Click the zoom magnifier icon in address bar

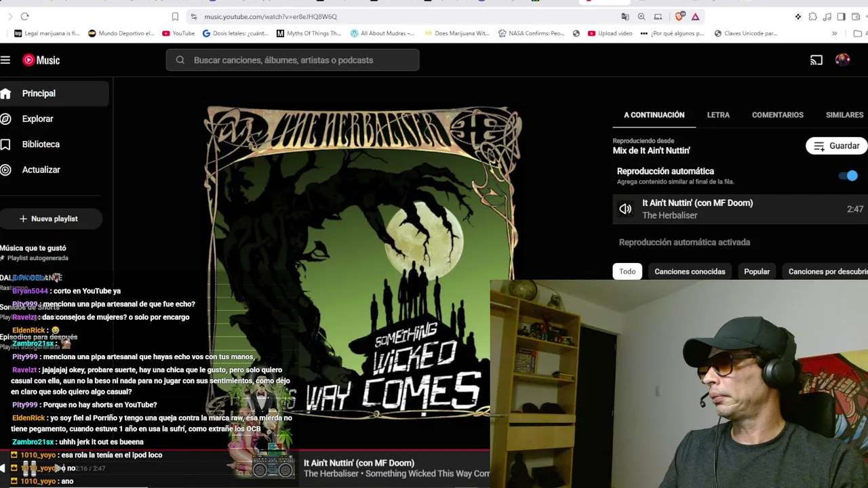[642, 16]
